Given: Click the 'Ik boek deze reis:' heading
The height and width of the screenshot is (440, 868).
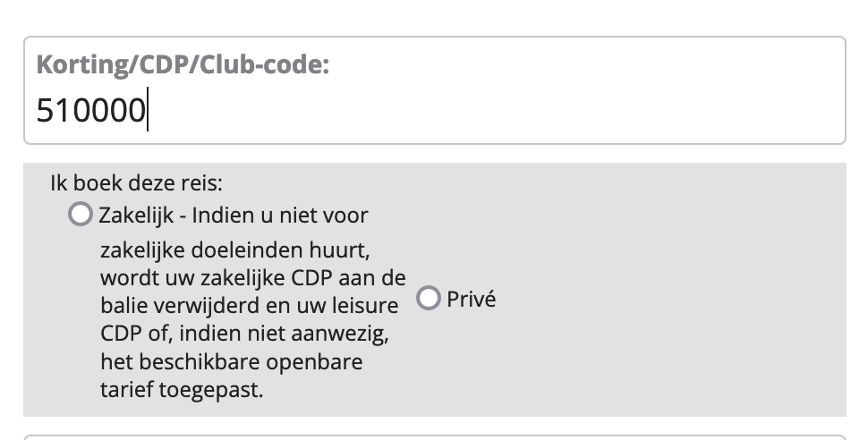Looking at the screenshot, I should click(x=136, y=184).
